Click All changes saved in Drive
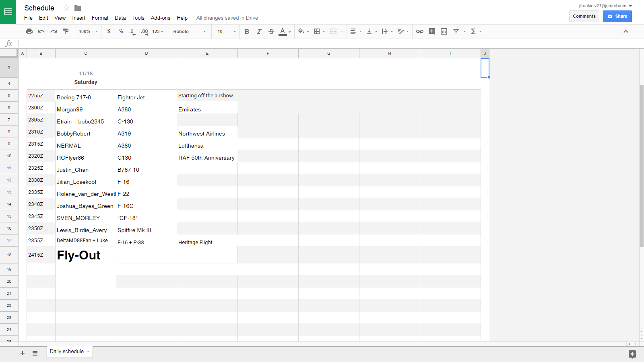 (x=227, y=18)
